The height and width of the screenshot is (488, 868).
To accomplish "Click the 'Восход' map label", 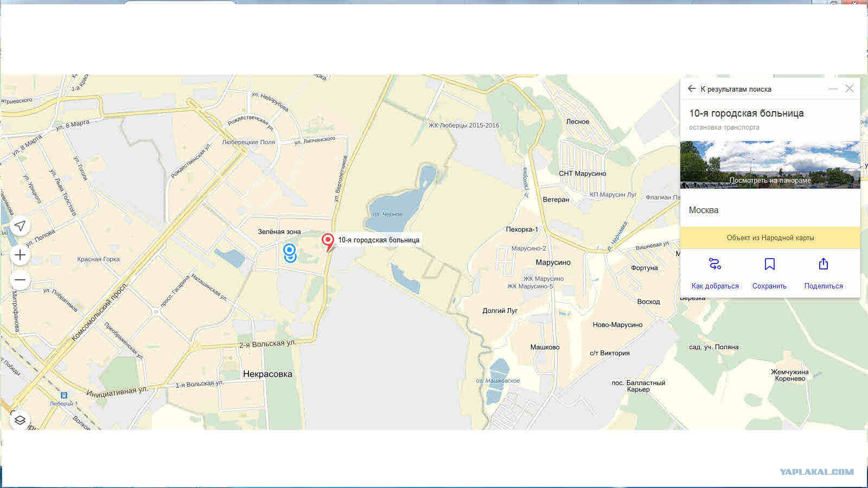I will pos(649,301).
